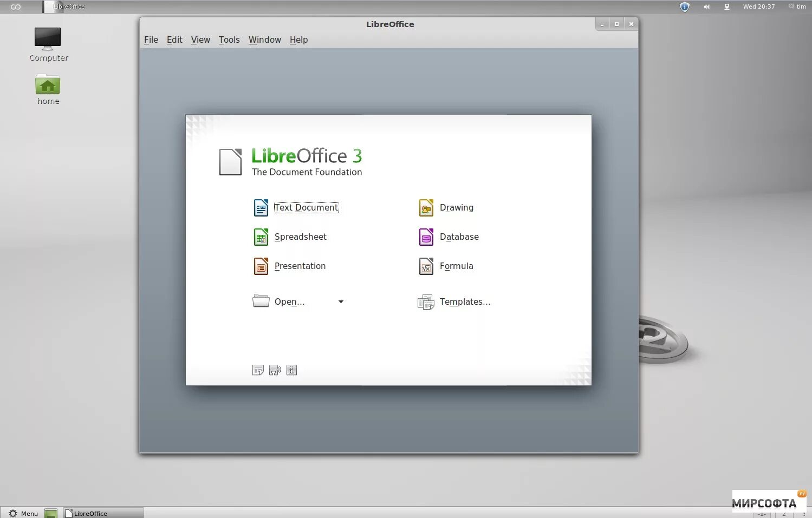Click the Math Formula icon

click(426, 266)
